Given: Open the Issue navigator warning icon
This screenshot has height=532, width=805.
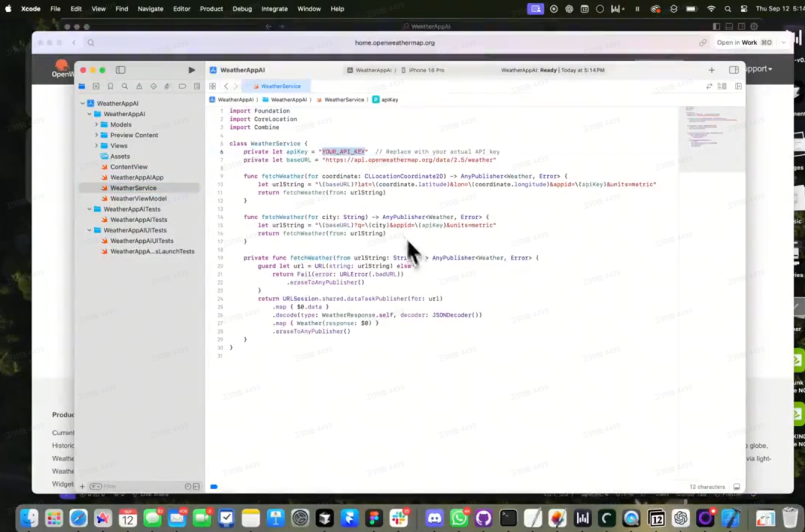Looking at the screenshot, I should pyautogui.click(x=139, y=86).
